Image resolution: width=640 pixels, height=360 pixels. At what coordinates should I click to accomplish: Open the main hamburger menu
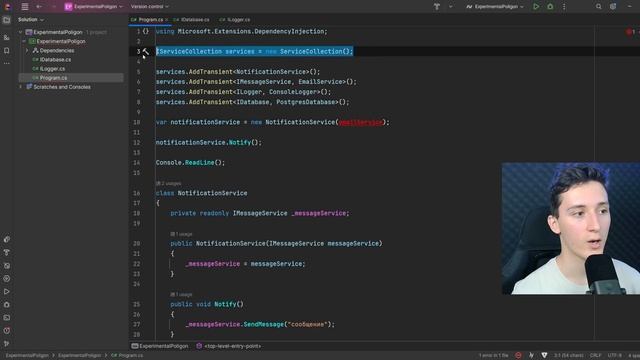[x=25, y=7]
